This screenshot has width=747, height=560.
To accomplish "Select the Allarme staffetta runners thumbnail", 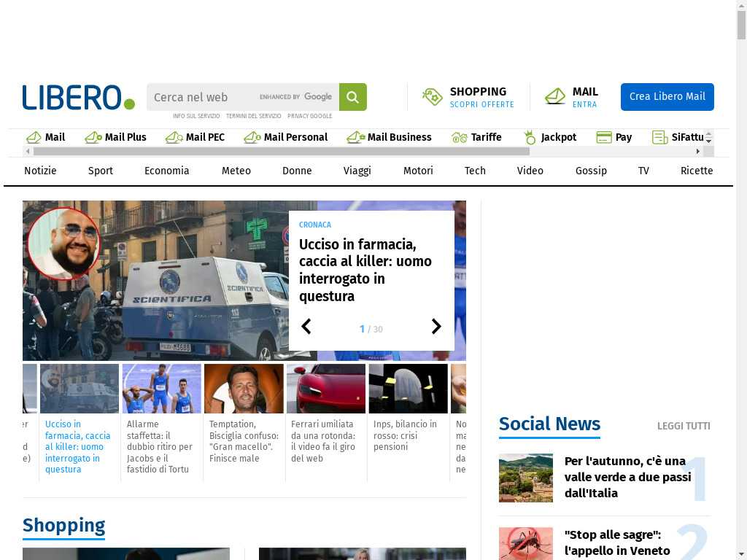I will point(161,389).
